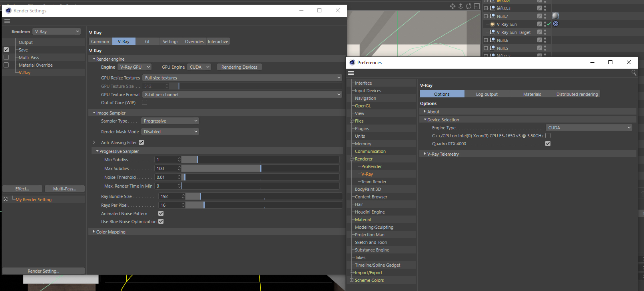Open the Distributed rendering tab
Image resolution: width=644 pixels, height=291 pixels.
[x=577, y=94]
